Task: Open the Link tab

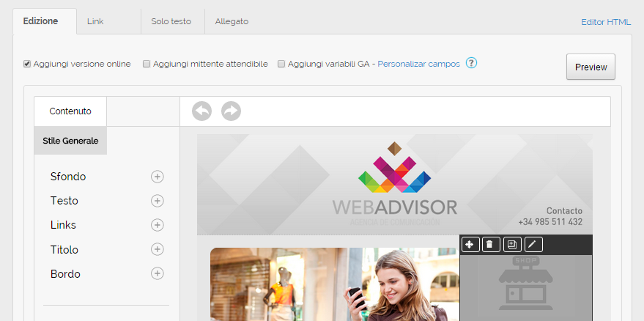Action: 109,21
